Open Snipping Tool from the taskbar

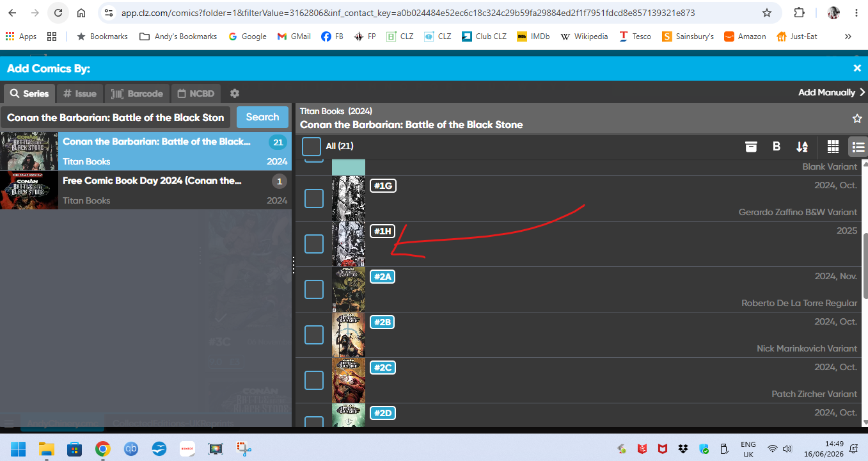click(244, 448)
